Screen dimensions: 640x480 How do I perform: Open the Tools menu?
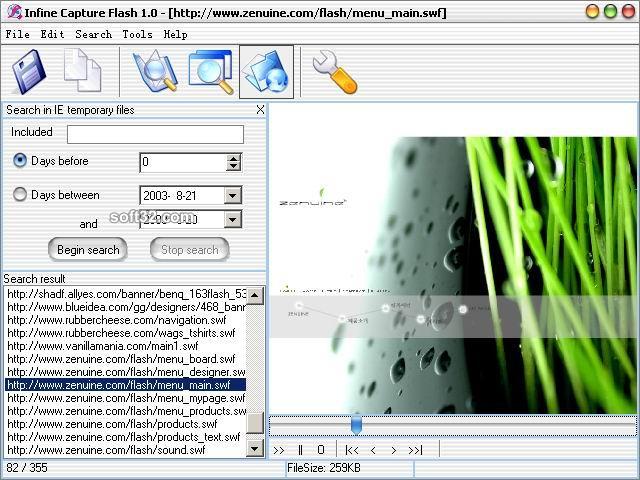coord(138,34)
